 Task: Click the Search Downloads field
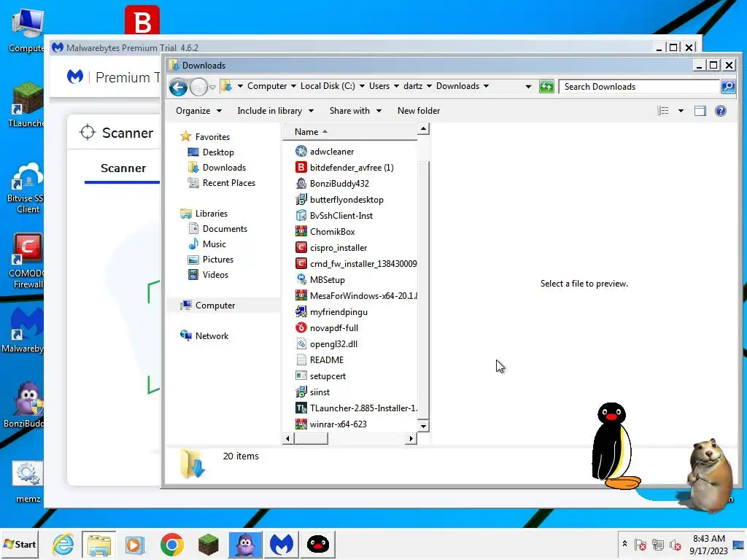pyautogui.click(x=638, y=87)
